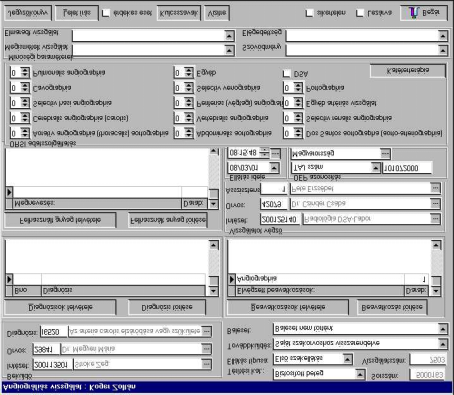This screenshot has height=395, width=454.
Task: Open the Ellátás típusa dropdown
Action: click(x=347, y=359)
